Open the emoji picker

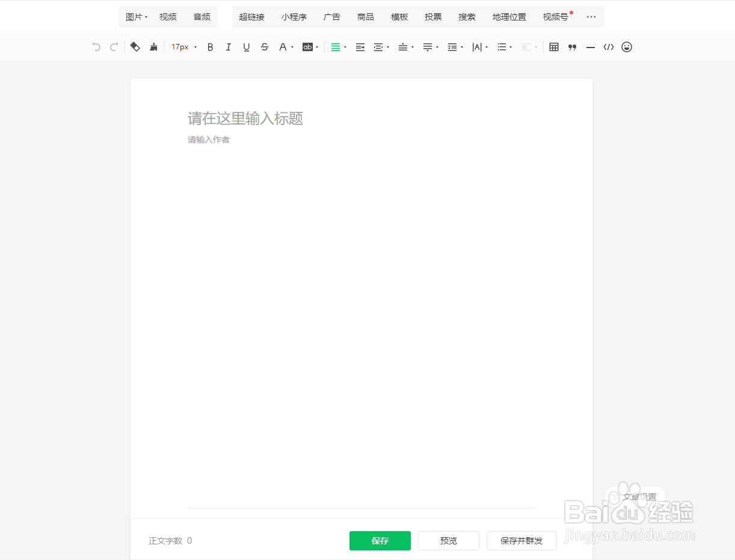[x=627, y=46]
